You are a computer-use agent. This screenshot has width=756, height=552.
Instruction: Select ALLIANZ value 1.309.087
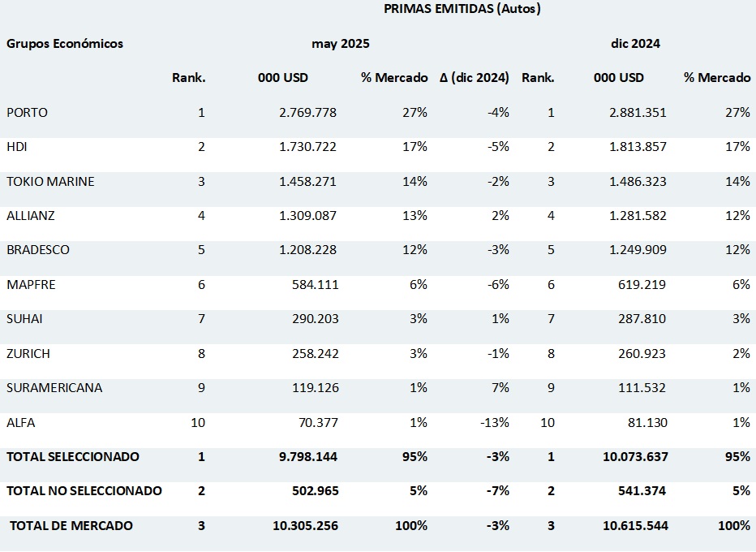click(307, 215)
